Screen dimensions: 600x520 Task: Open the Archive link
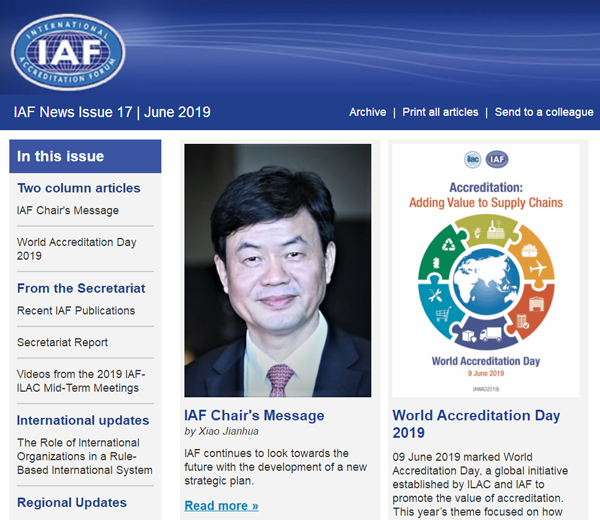367,112
